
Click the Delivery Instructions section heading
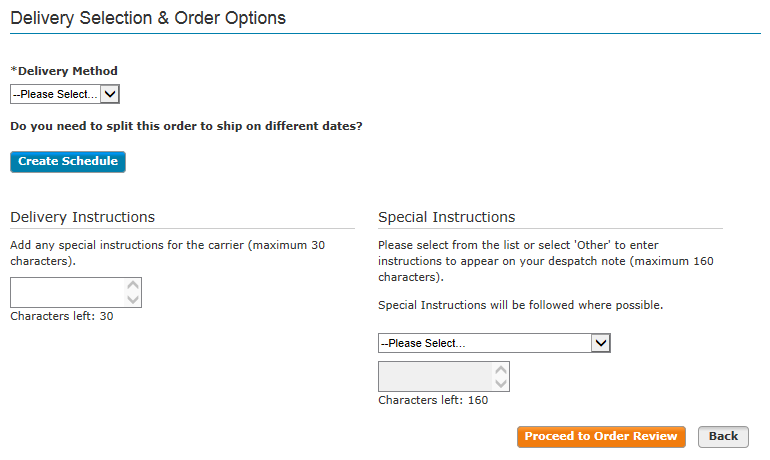(x=82, y=217)
